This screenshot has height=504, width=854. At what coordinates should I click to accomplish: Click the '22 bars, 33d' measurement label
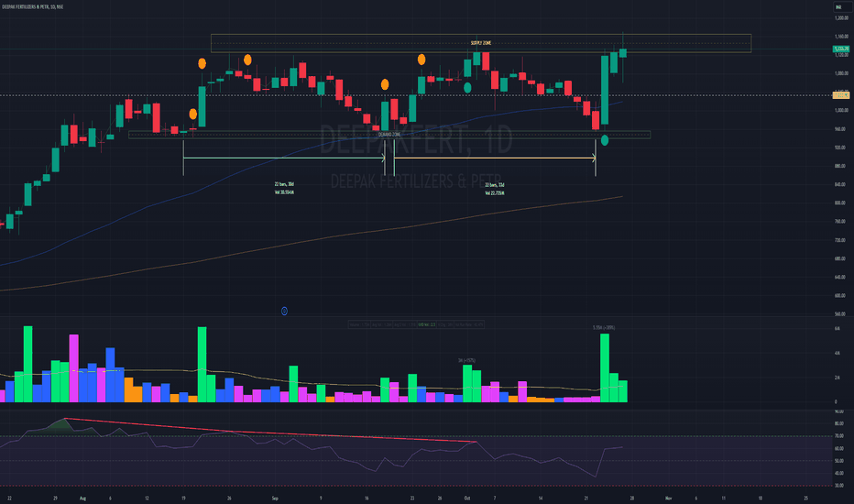(495, 185)
